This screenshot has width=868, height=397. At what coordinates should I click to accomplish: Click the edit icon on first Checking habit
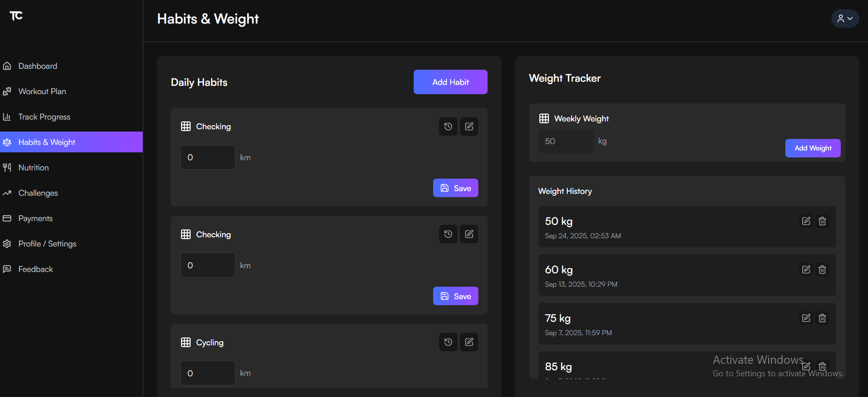469,126
